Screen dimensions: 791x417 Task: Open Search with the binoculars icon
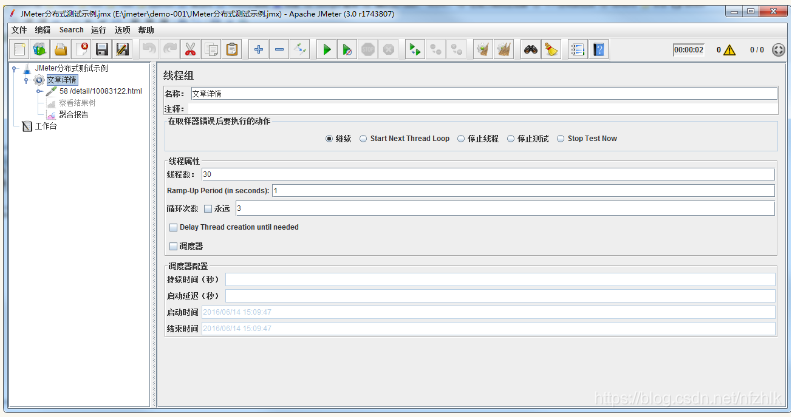tap(530, 49)
